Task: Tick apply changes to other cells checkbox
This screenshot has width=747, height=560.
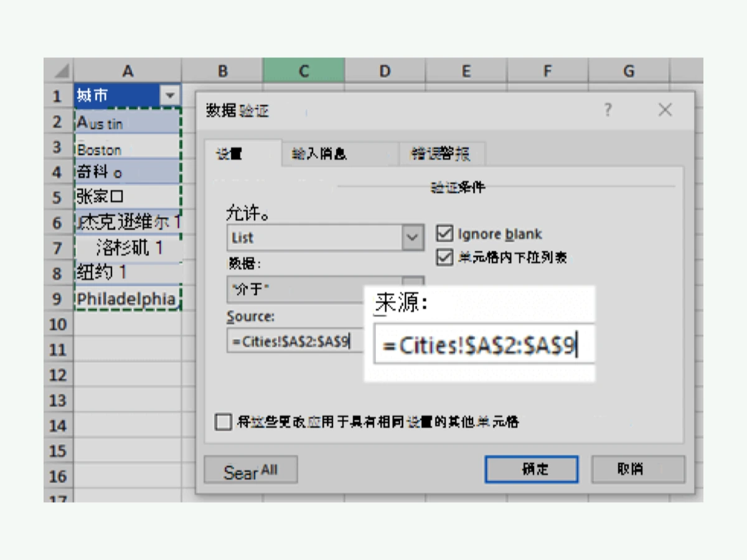Action: coord(223,422)
